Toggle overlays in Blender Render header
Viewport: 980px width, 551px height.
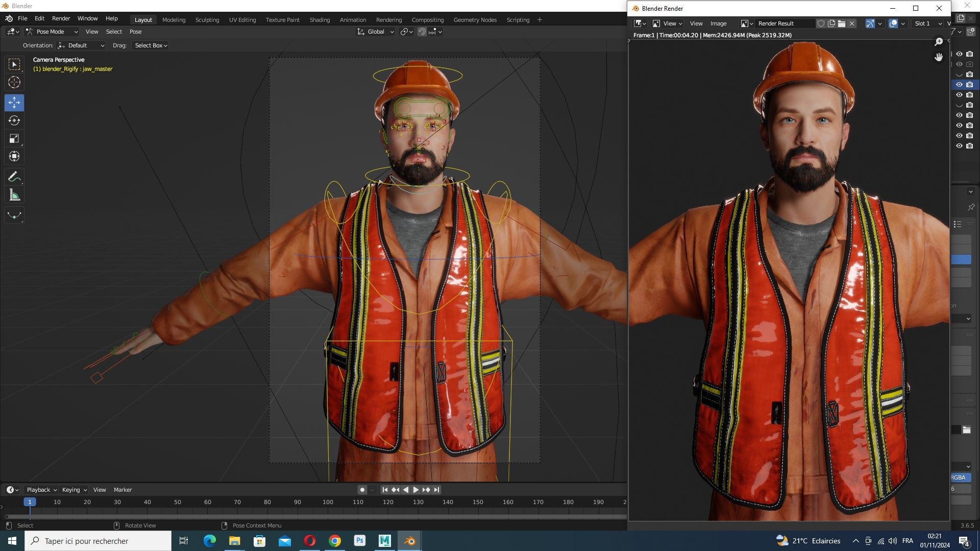pyautogui.click(x=893, y=23)
